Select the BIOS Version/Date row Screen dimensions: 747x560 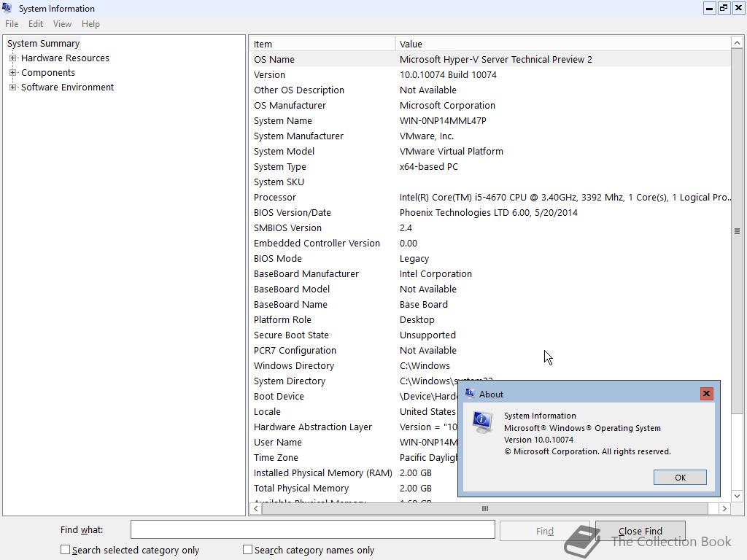click(489, 212)
